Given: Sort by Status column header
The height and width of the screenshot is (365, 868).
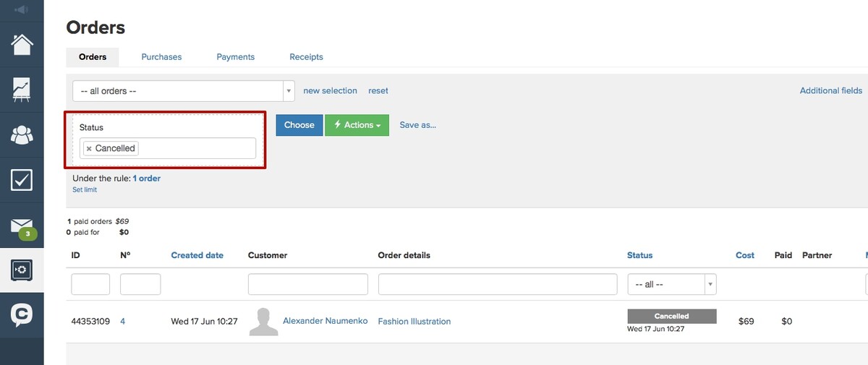Looking at the screenshot, I should coord(639,255).
